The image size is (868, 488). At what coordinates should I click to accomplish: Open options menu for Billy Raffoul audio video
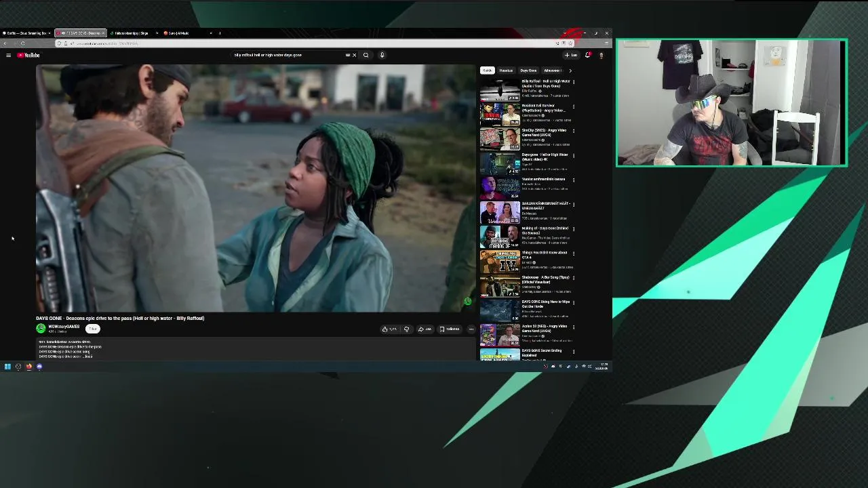tap(574, 82)
